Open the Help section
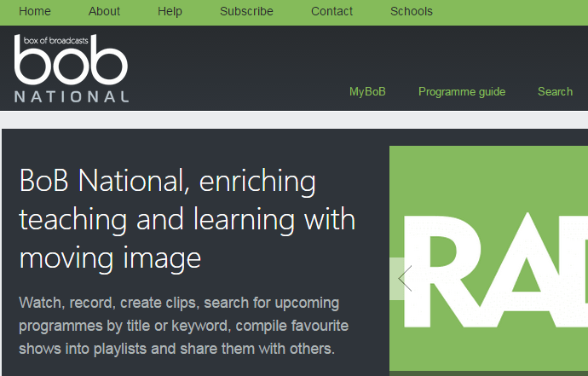The height and width of the screenshot is (376, 588). click(x=170, y=12)
